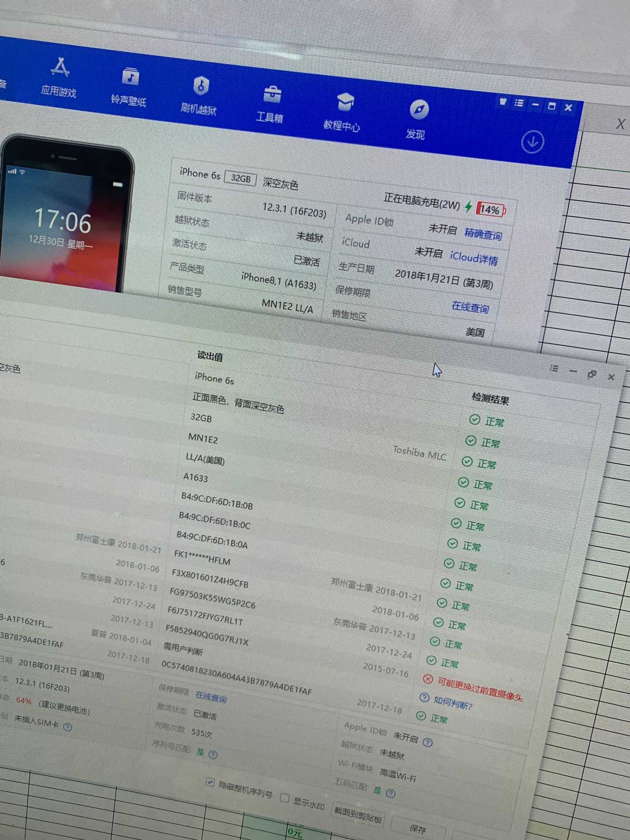The image size is (630, 840).
Task: Open the list menu icon in main title bar
Action: [519, 103]
